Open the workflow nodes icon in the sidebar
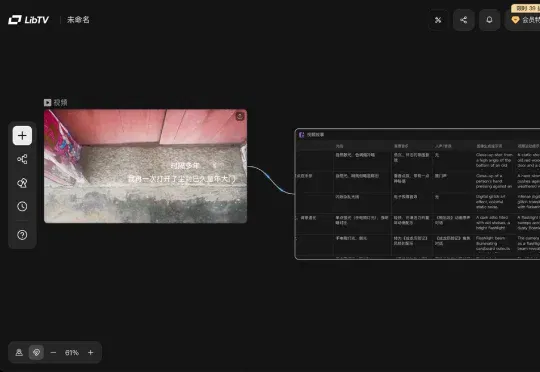The width and height of the screenshot is (540, 372). pos(22,159)
